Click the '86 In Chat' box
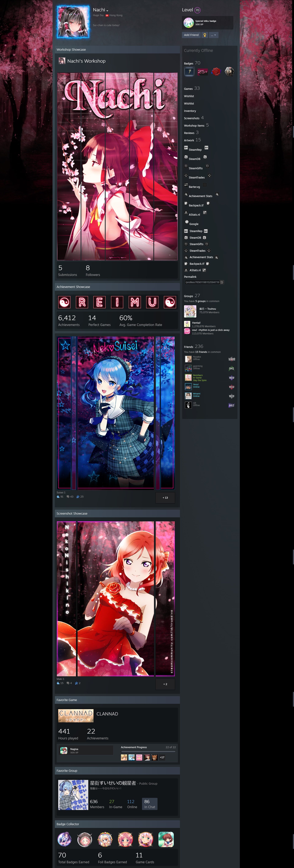Viewport: 294px width, 868px height. [150, 804]
